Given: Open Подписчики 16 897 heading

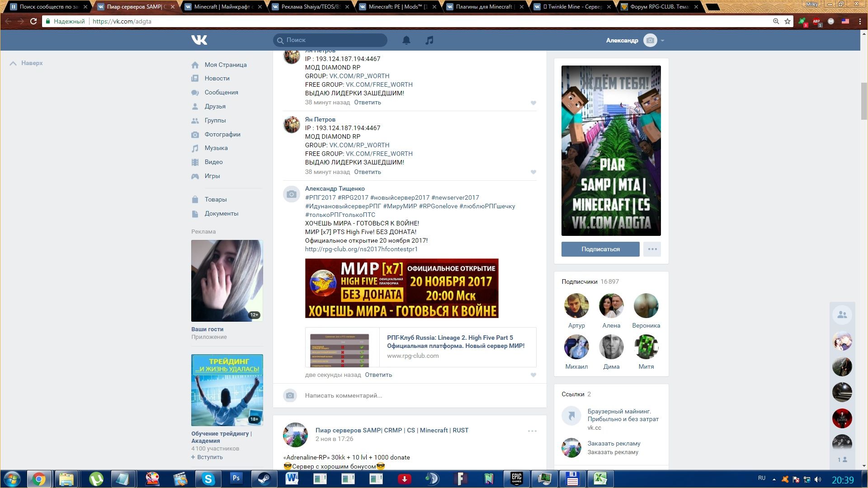Looking at the screenshot, I should click(x=590, y=282).
